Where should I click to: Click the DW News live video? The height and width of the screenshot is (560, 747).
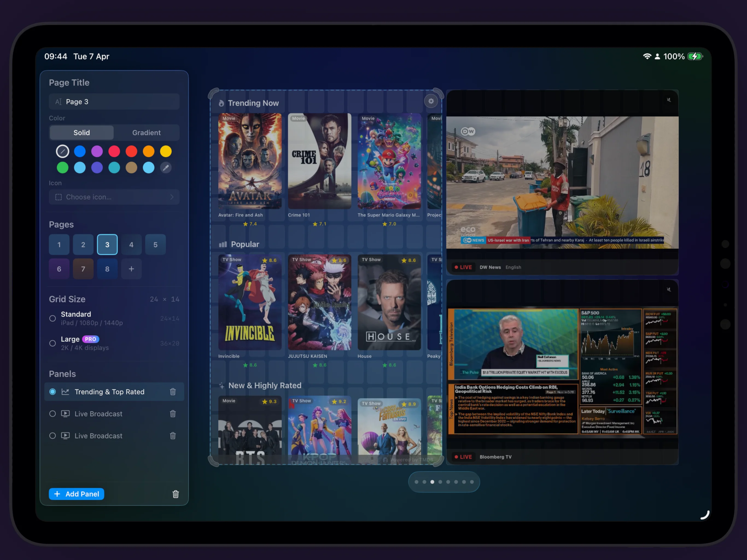(x=562, y=183)
